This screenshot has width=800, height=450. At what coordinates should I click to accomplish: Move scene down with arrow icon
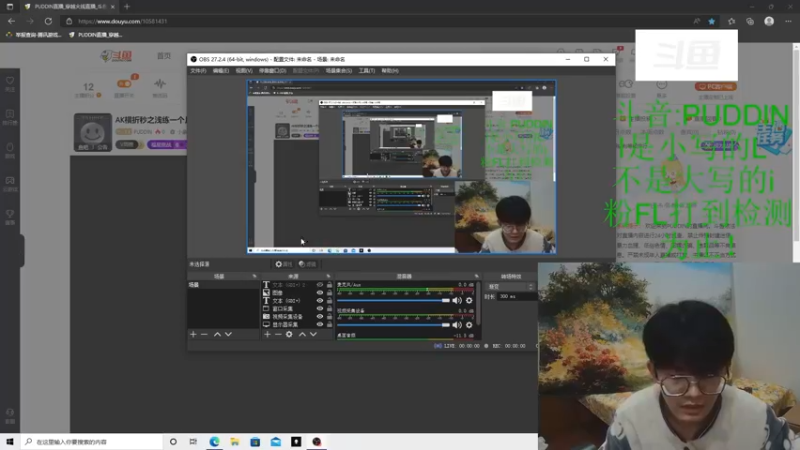click(229, 334)
